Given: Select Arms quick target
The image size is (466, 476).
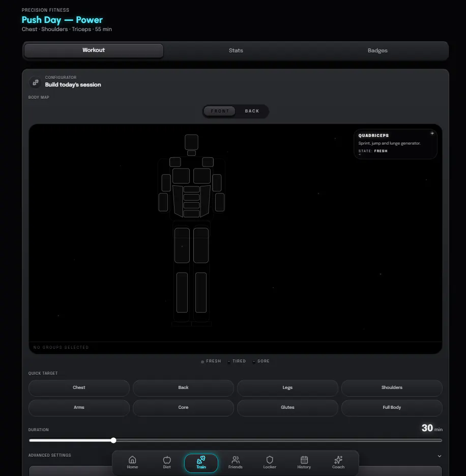Looking at the screenshot, I should tap(79, 407).
